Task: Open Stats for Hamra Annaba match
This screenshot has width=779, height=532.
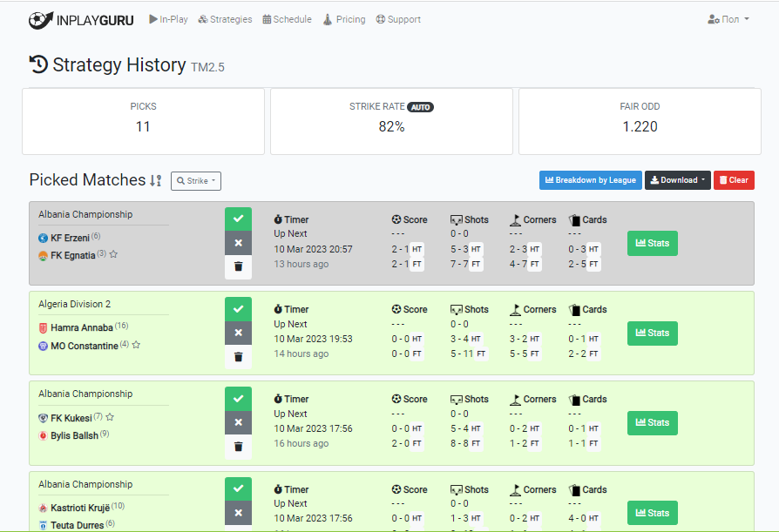Action: coord(652,333)
